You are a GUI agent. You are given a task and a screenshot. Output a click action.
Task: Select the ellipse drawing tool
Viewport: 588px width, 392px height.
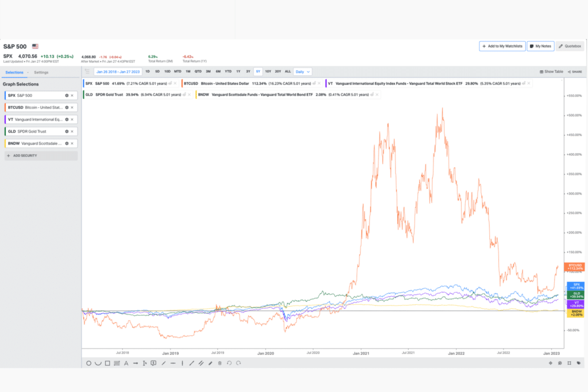click(89, 363)
